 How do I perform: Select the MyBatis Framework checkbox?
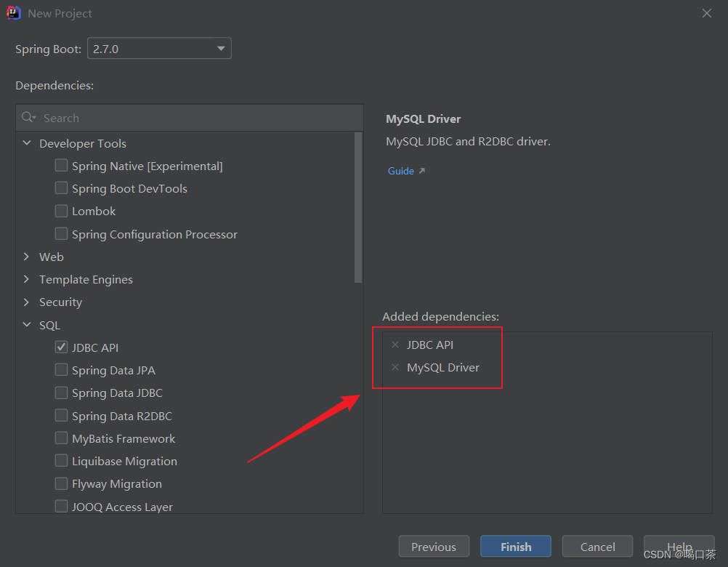point(61,438)
